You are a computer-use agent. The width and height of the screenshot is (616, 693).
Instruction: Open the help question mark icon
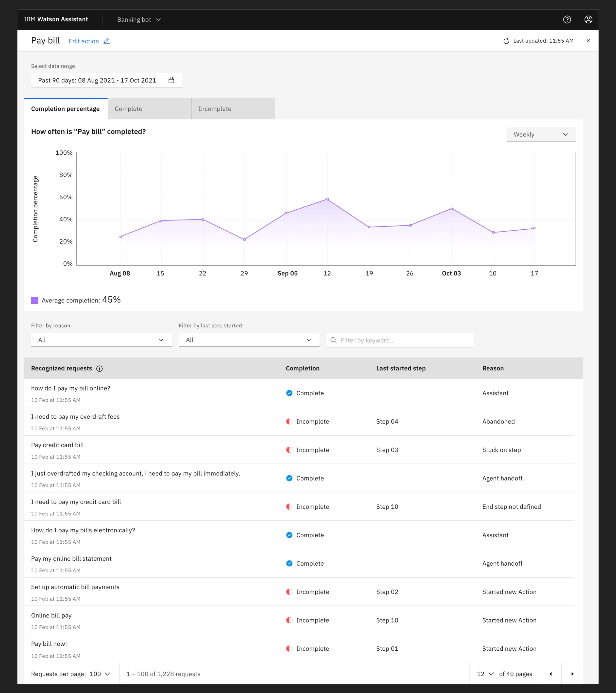pos(567,20)
